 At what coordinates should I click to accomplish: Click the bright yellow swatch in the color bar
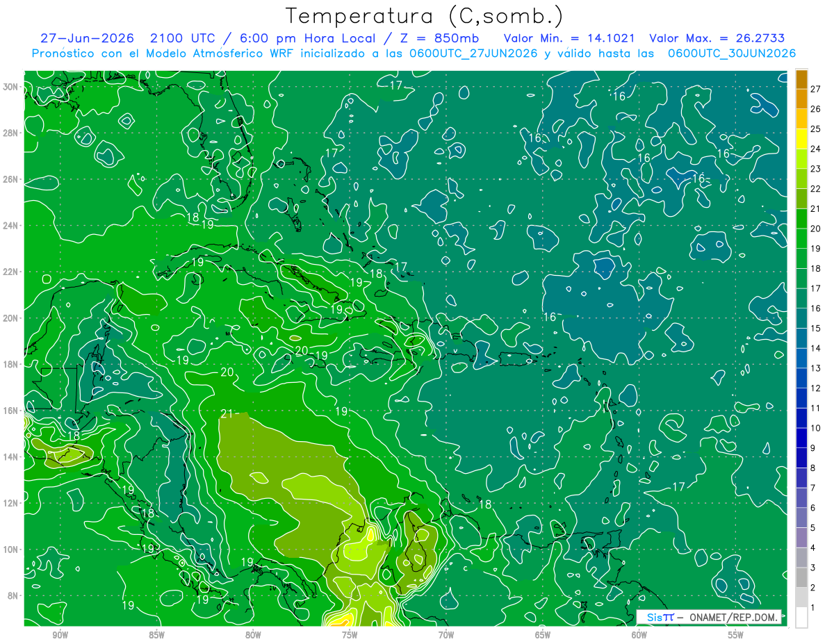click(801, 140)
